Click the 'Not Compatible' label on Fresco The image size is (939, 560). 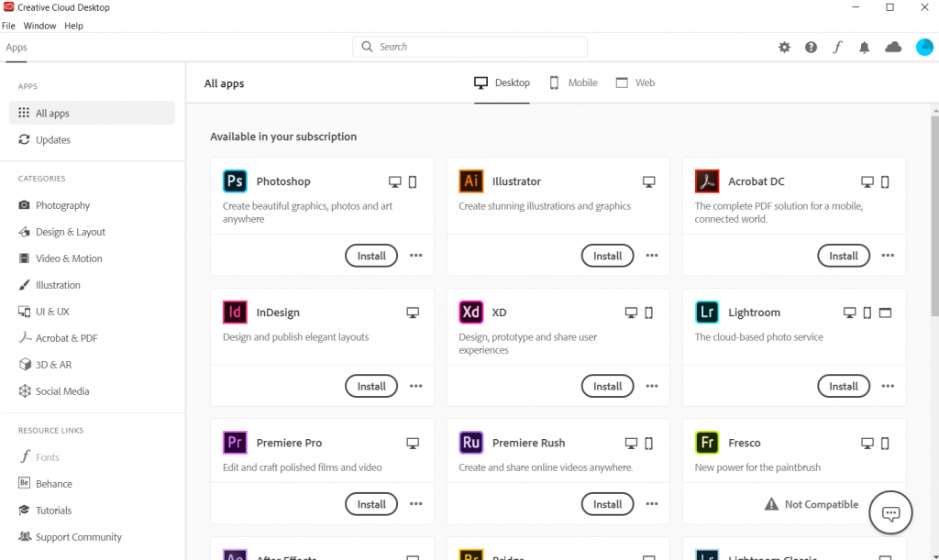pos(821,504)
